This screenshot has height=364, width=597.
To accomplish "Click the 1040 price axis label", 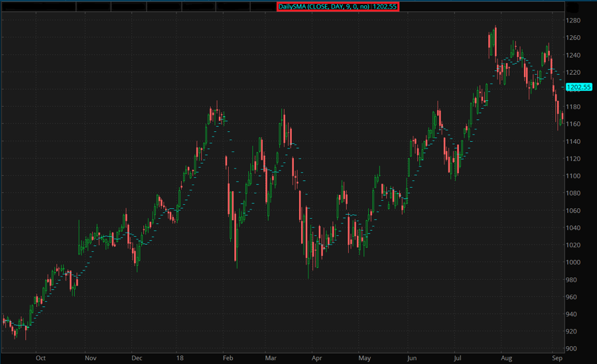I will 573,228.
